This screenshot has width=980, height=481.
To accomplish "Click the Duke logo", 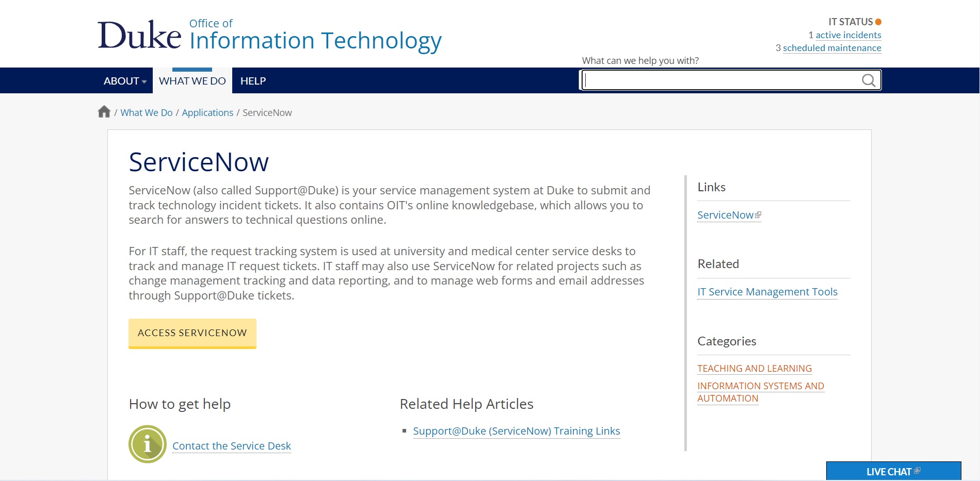I will [139, 35].
